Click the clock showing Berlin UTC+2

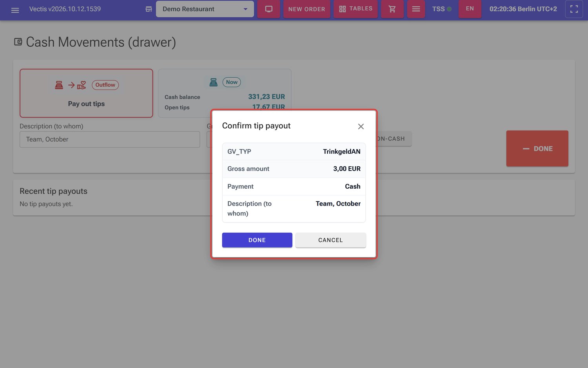click(x=523, y=9)
